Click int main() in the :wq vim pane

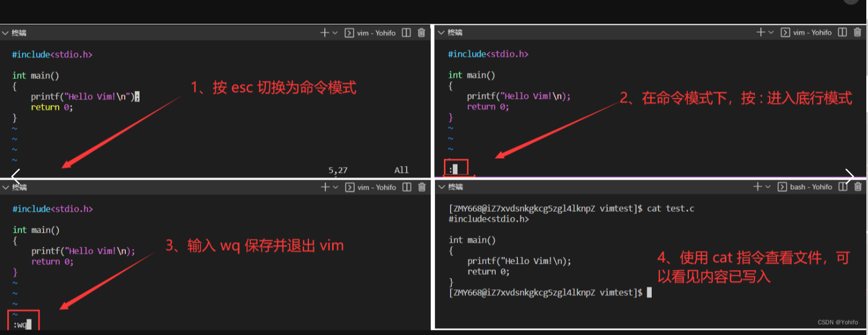click(x=36, y=230)
